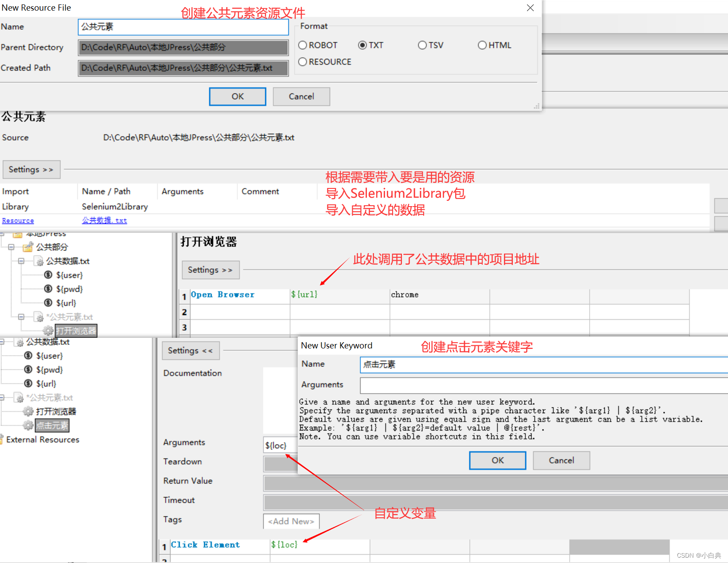Open the Resource link in Import table
728x563 pixels.
point(18,221)
